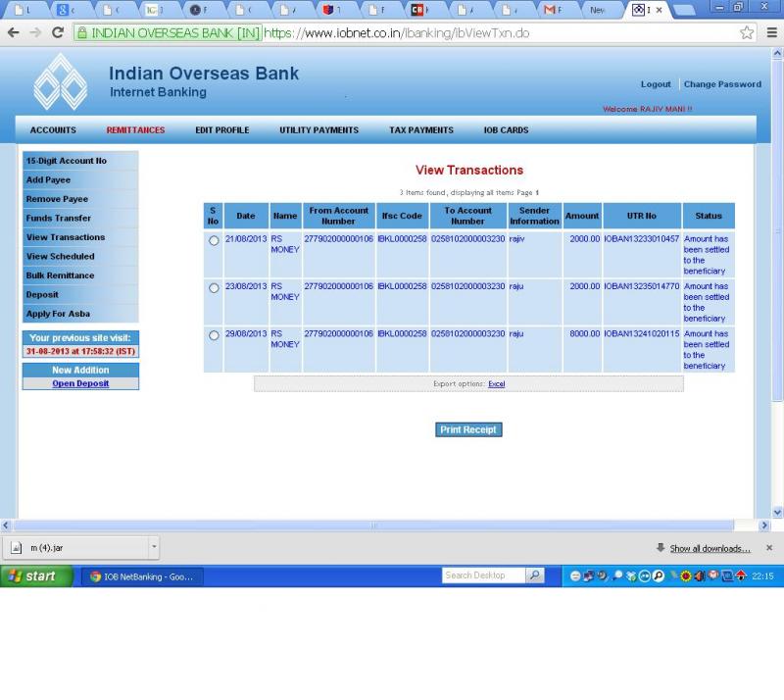Open Funds Transfer in sidebar
784x700 pixels.
(x=80, y=219)
